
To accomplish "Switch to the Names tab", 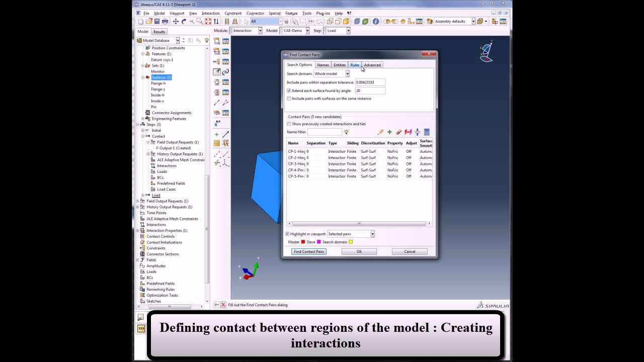I will (323, 65).
